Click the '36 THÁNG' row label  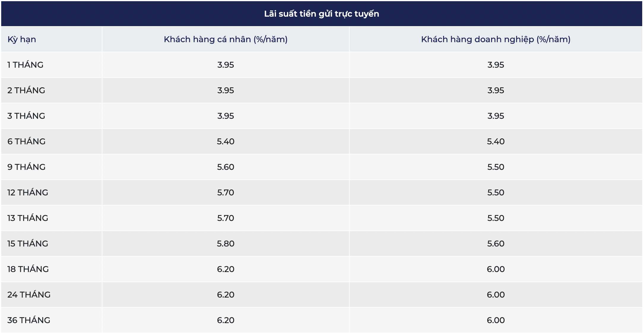(x=29, y=320)
